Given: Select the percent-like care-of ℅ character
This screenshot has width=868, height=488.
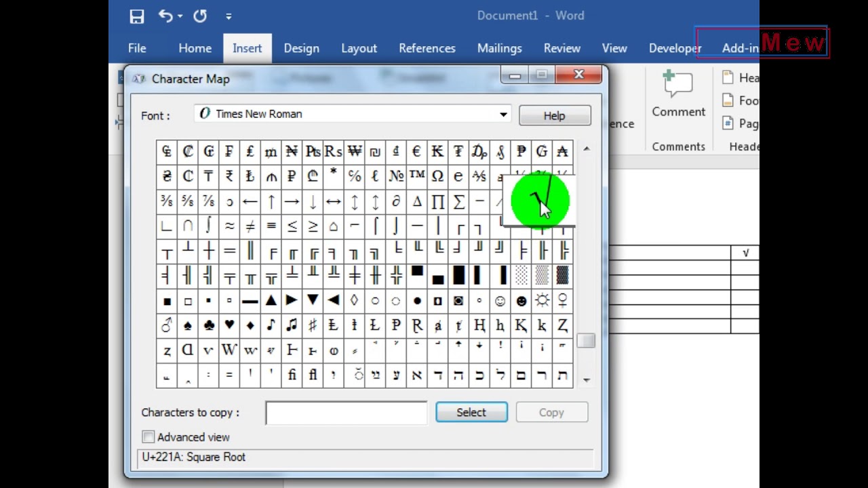Looking at the screenshot, I should point(354,176).
